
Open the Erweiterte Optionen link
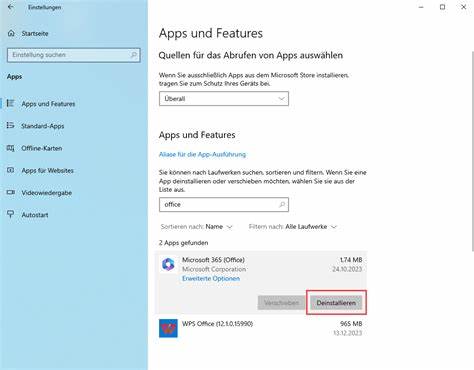tap(211, 278)
